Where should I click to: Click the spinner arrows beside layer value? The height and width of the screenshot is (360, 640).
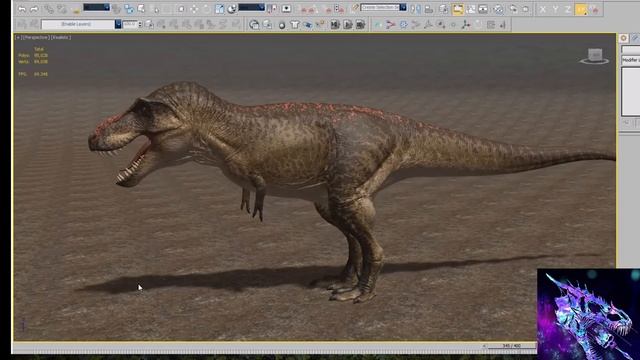click(x=140, y=24)
